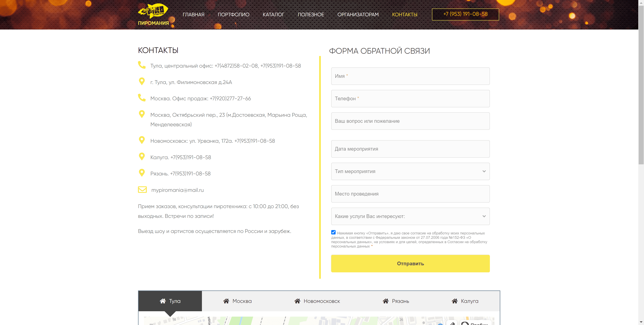
Task: Click into the Имя input field
Action: [x=410, y=76]
